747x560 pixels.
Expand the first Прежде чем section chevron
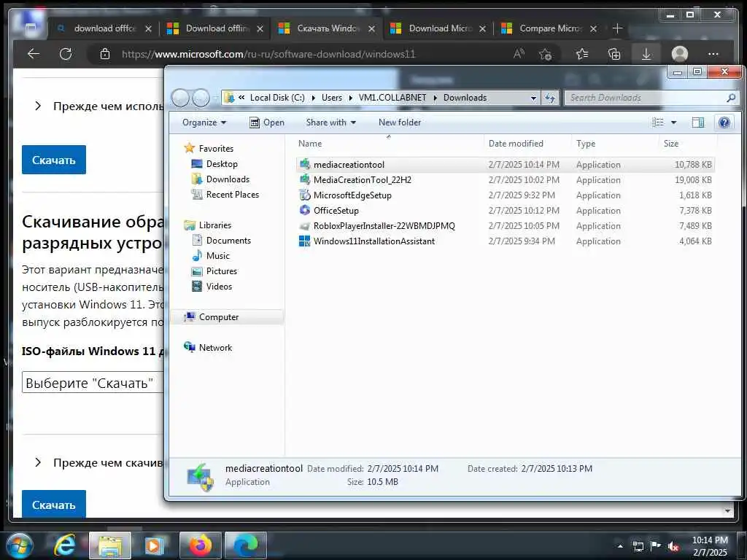38,106
